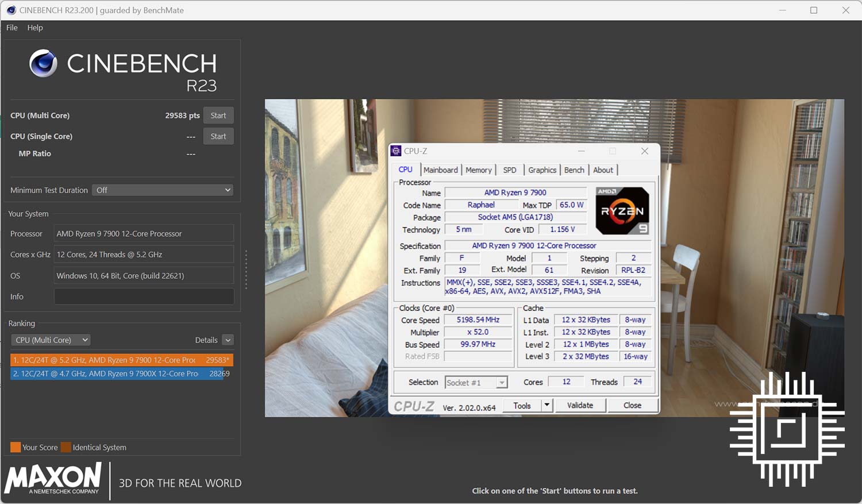The image size is (862, 504).
Task: Click the OS field Windows 10 value
Action: [x=144, y=276]
